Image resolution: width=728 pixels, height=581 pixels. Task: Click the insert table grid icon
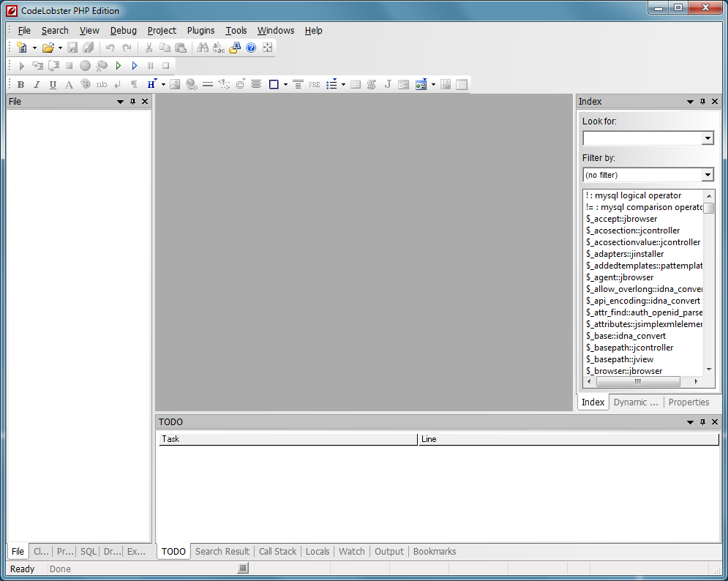point(356,85)
